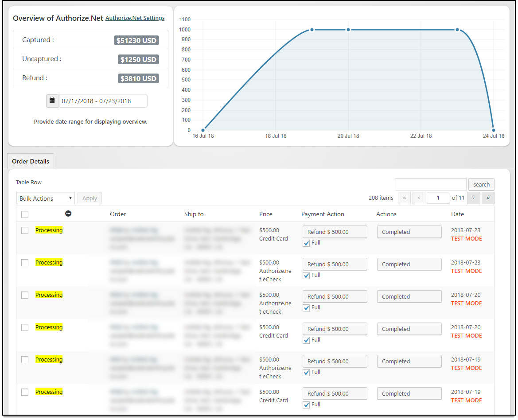Uncheck Full refund on 2018-07-23 Credit Card order
The image size is (518, 420).
pyautogui.click(x=306, y=243)
